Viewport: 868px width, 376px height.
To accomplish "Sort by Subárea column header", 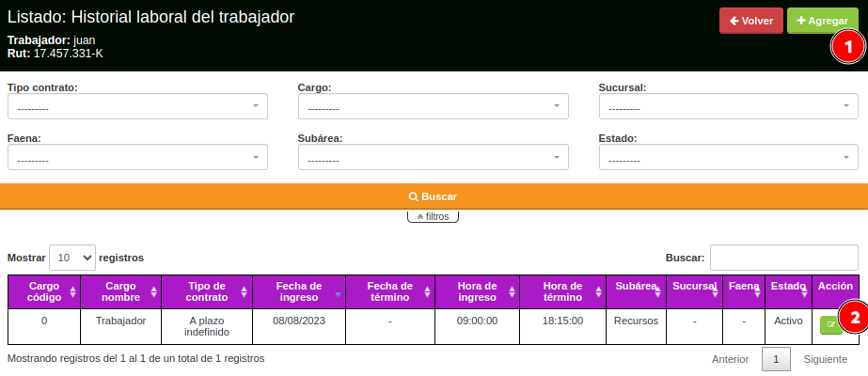I will tap(636, 292).
